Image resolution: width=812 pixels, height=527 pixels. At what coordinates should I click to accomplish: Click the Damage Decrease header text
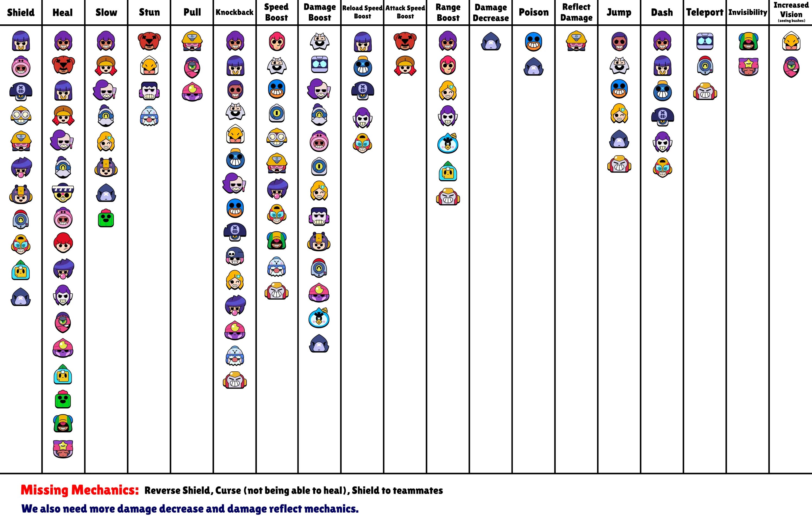coord(489,14)
